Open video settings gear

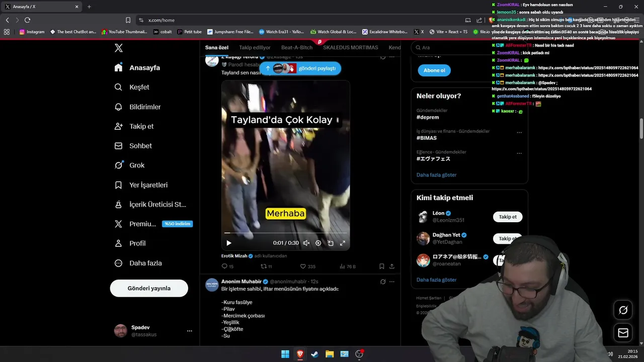(318, 243)
